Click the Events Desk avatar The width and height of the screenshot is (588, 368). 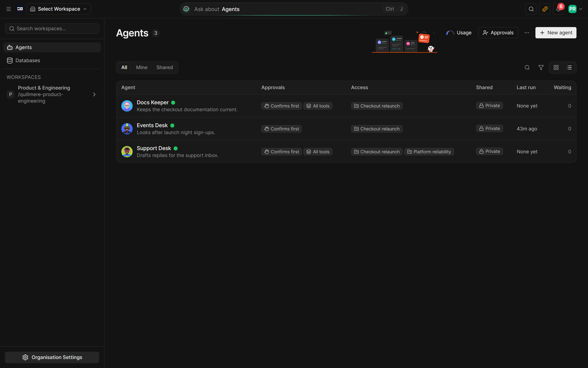(127, 129)
